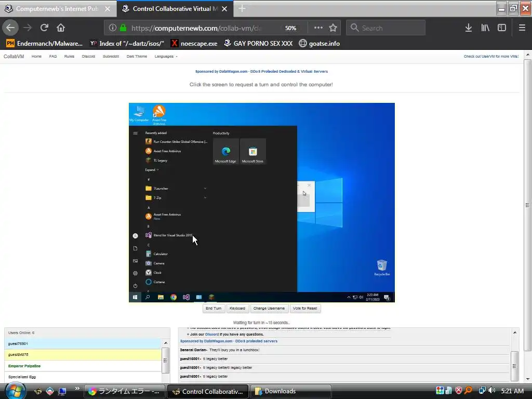Image resolution: width=532 pixels, height=399 pixels.
Task: Click the green padlock site security icon
Action: [x=123, y=28]
